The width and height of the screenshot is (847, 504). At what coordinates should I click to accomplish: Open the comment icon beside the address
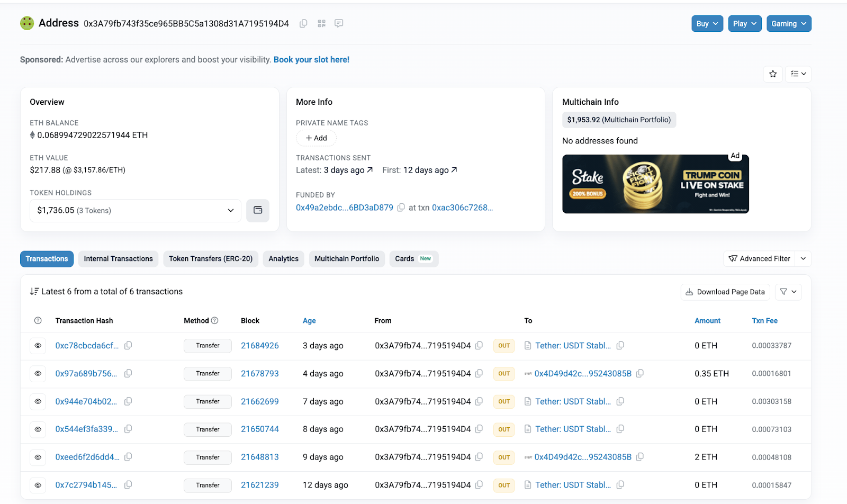click(339, 23)
